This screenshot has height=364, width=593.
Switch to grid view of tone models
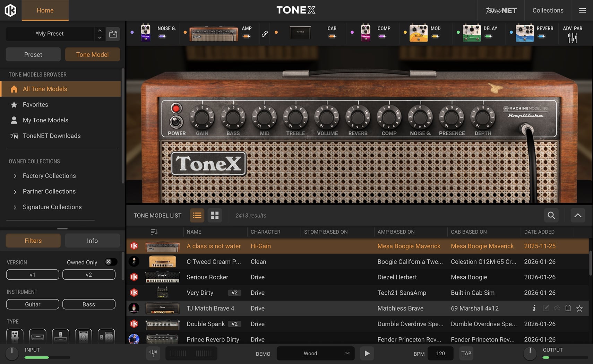click(215, 215)
